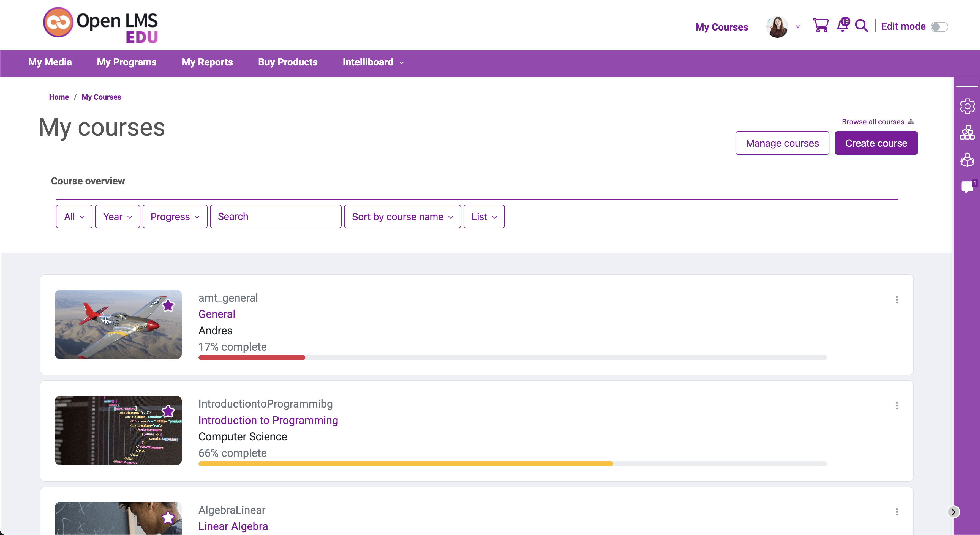Click the code thumbnail of Introduction to Programming

(118, 430)
